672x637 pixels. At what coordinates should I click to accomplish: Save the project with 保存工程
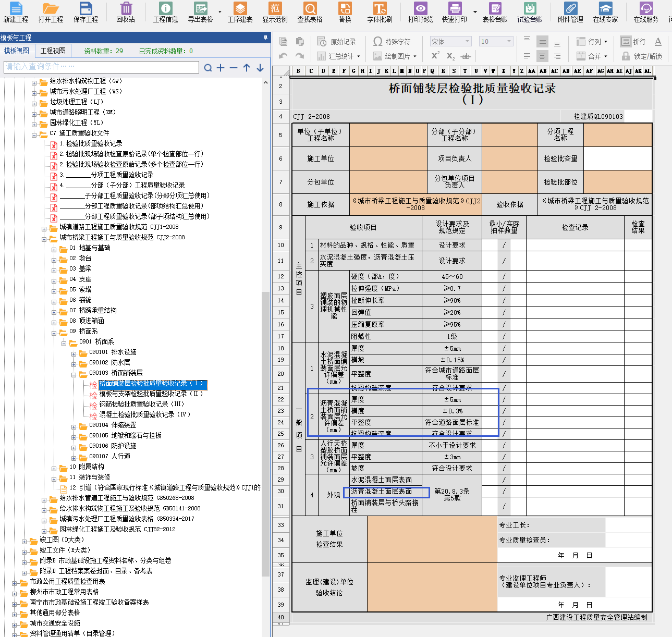coord(85,12)
